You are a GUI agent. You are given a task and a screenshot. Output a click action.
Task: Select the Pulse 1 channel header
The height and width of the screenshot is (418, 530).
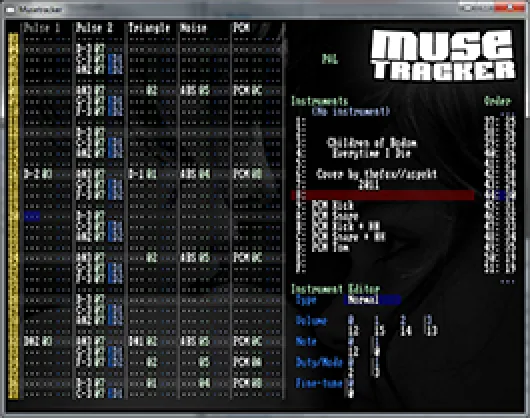coord(42,28)
